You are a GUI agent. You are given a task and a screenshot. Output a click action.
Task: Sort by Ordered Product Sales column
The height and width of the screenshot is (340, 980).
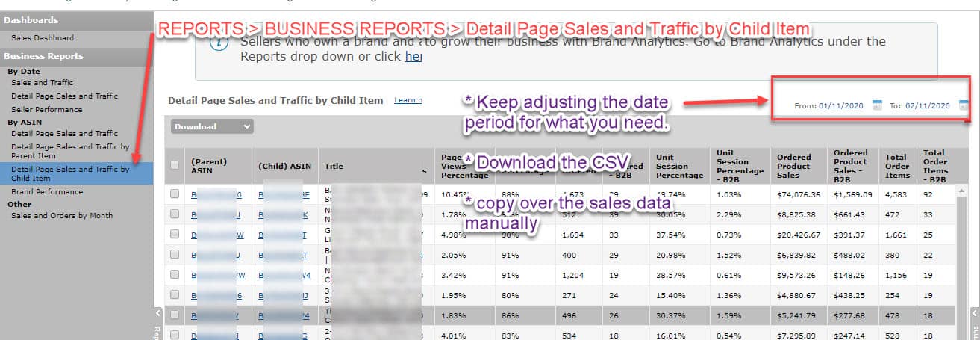click(797, 165)
